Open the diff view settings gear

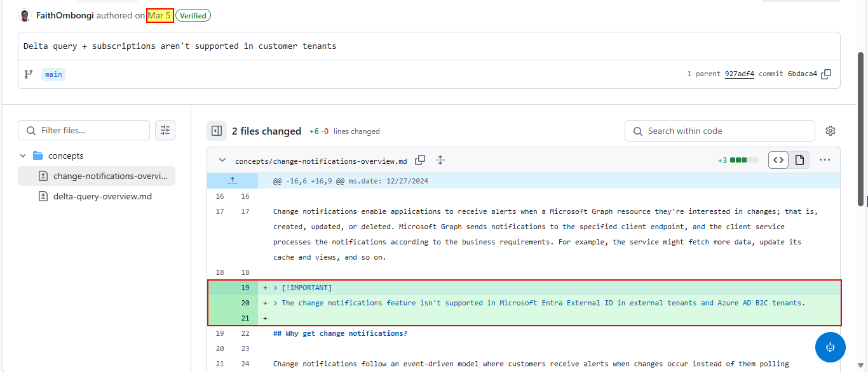point(831,130)
